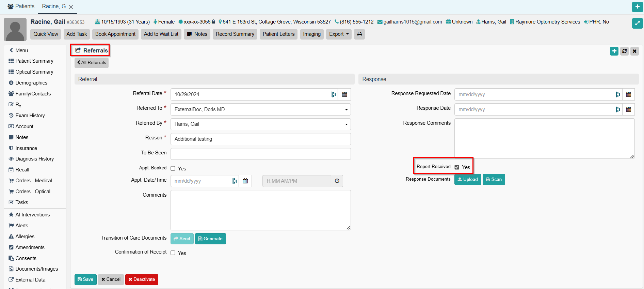Check the Appt. Booked checkbox

click(x=173, y=168)
